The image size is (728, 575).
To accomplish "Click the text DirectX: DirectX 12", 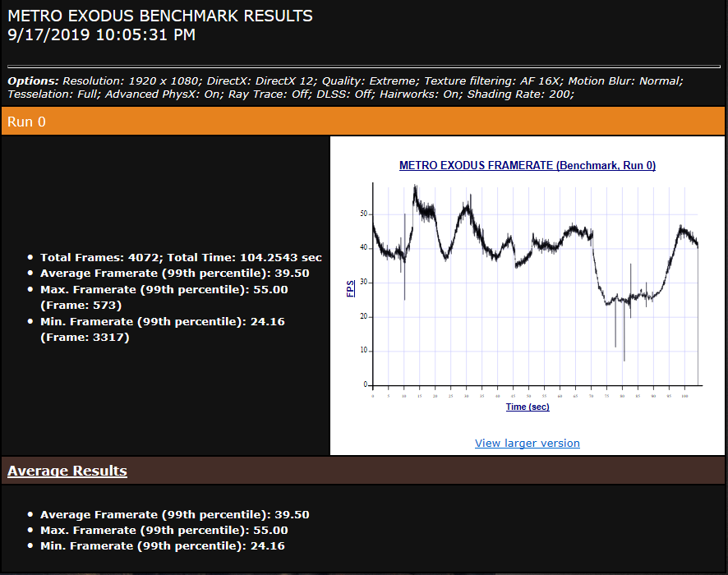I will (260, 81).
